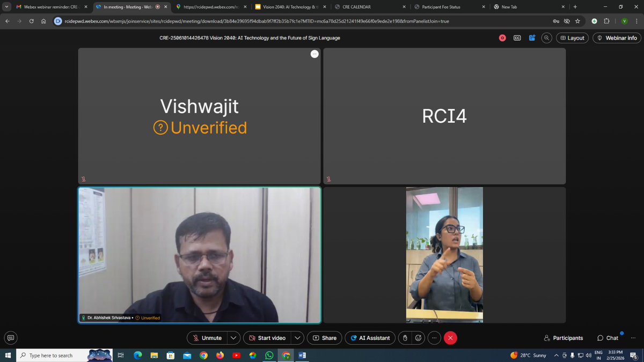
Task: Click the browser Home icon
Action: click(43, 21)
